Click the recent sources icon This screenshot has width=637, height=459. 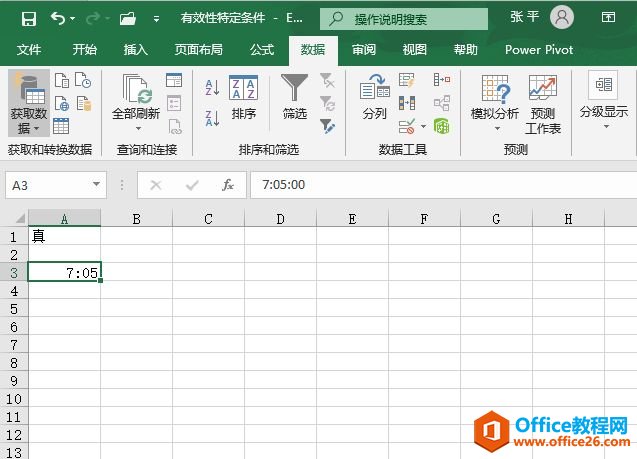click(x=83, y=80)
